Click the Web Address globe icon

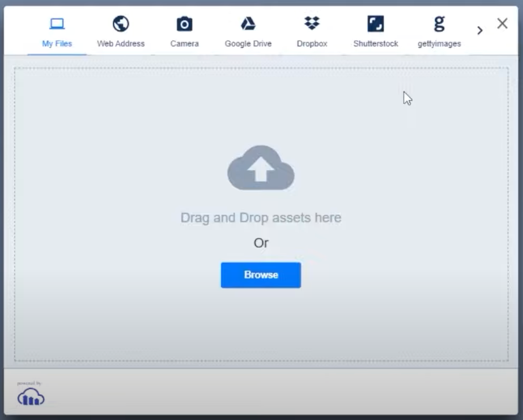tap(120, 23)
